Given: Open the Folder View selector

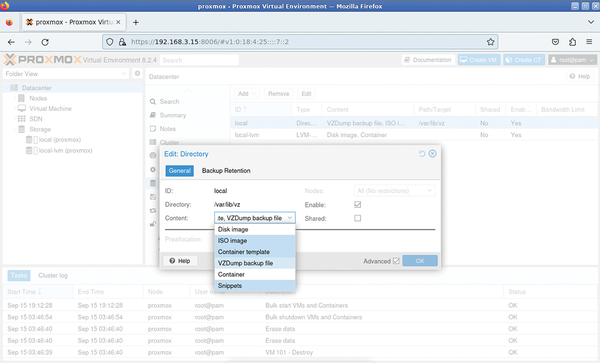Looking at the screenshot, I should pyautogui.click(x=66, y=73).
